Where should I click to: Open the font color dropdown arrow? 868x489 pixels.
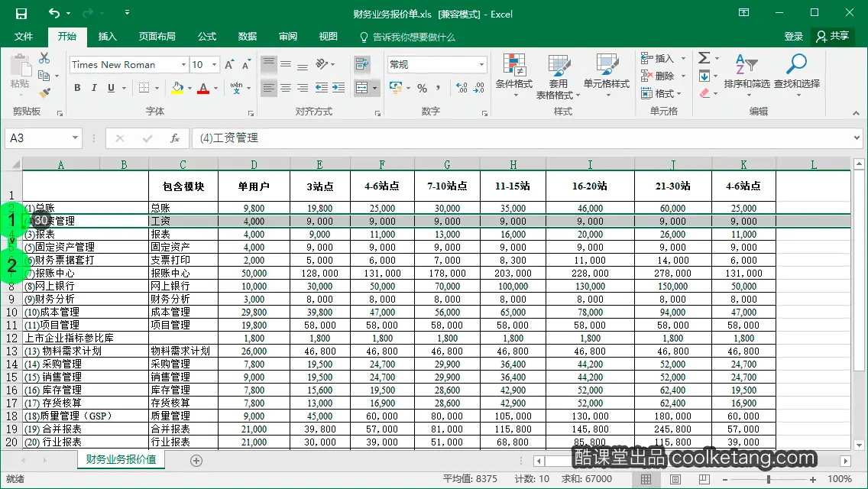(x=216, y=88)
